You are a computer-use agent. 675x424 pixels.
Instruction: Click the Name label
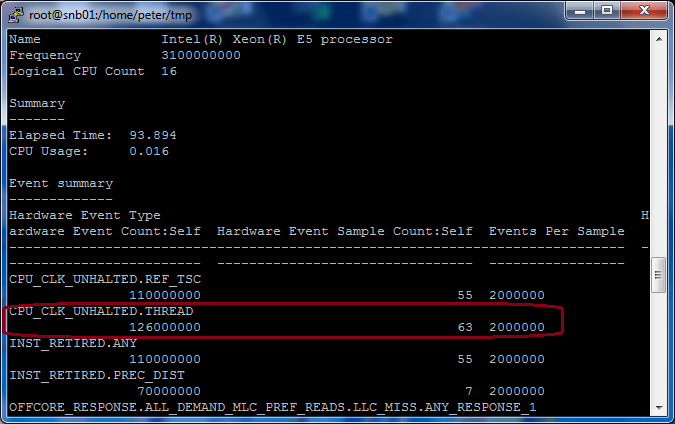(25, 40)
